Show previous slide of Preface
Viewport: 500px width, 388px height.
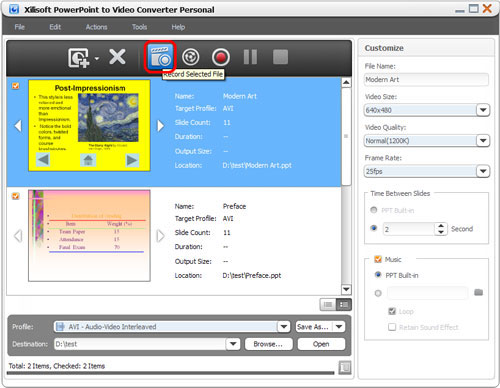(18, 236)
